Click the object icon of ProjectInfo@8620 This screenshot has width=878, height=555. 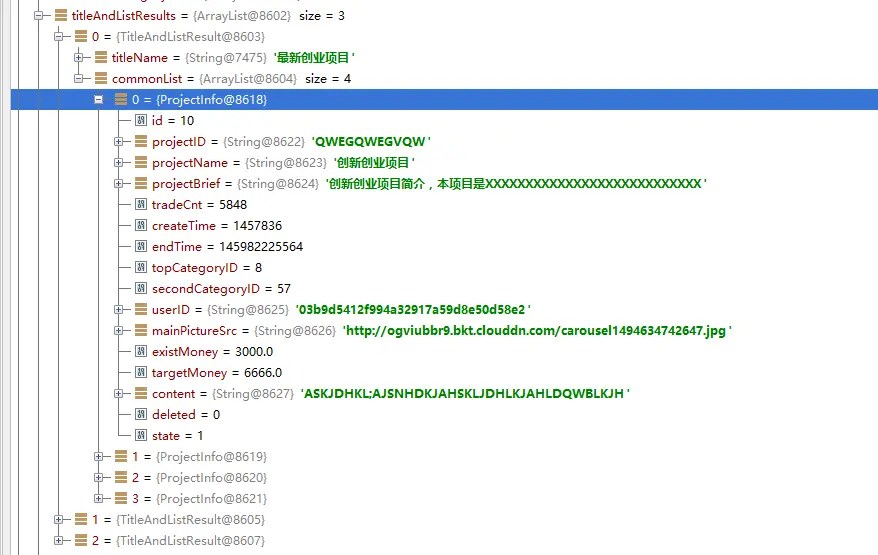[121, 478]
